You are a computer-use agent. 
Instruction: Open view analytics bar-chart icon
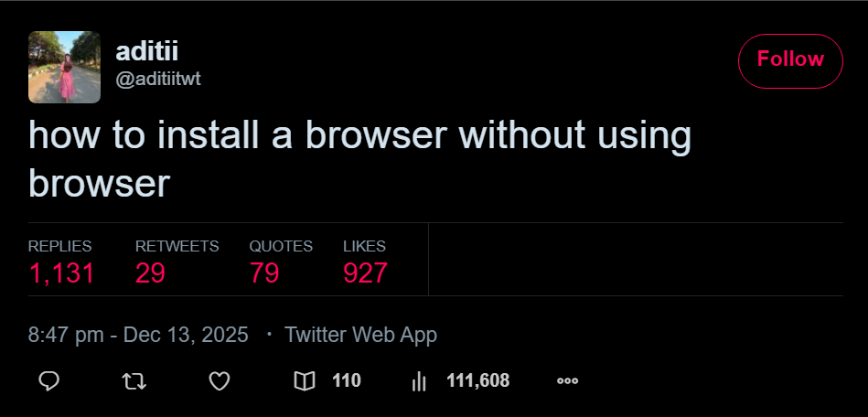(420, 381)
